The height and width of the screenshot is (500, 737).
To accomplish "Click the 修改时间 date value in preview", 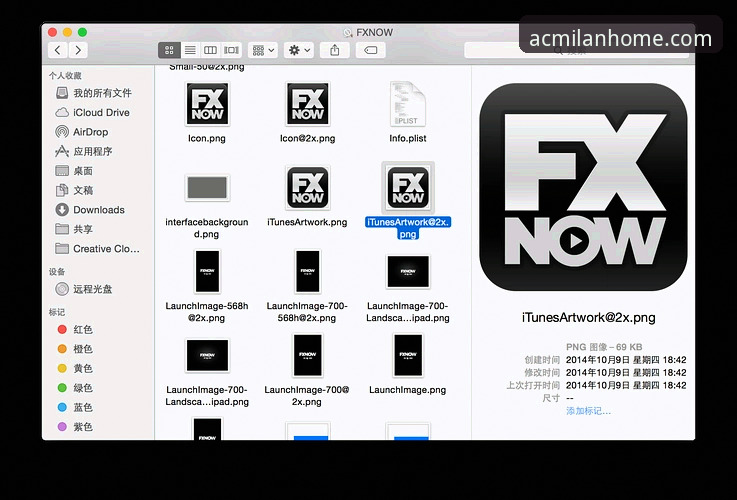I will coord(626,373).
